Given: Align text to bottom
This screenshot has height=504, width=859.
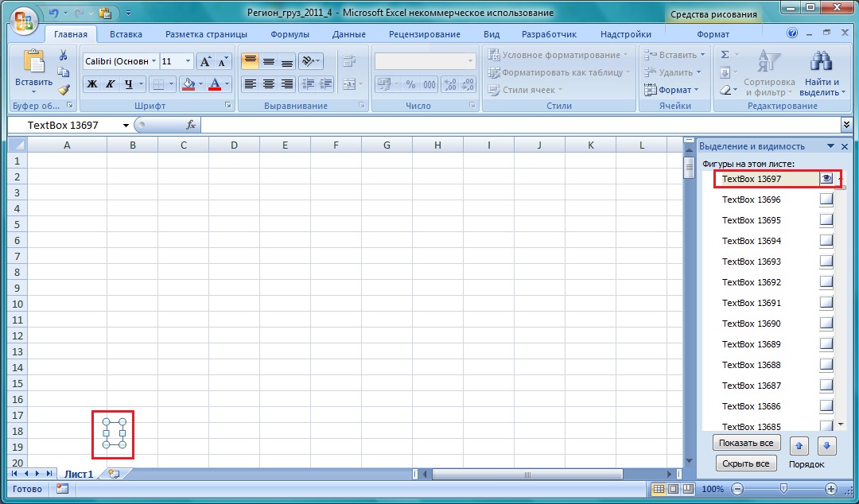Looking at the screenshot, I should point(286,60).
